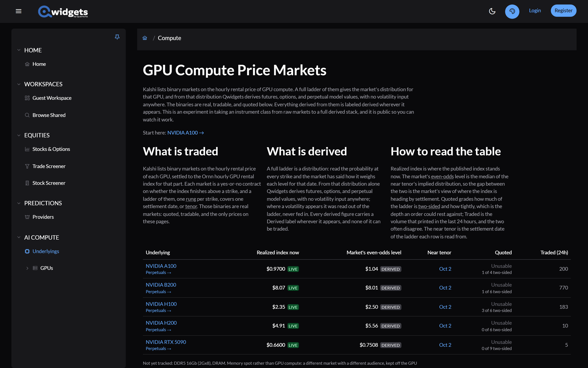Collapse the PREDICTIONS section

pyautogui.click(x=19, y=203)
